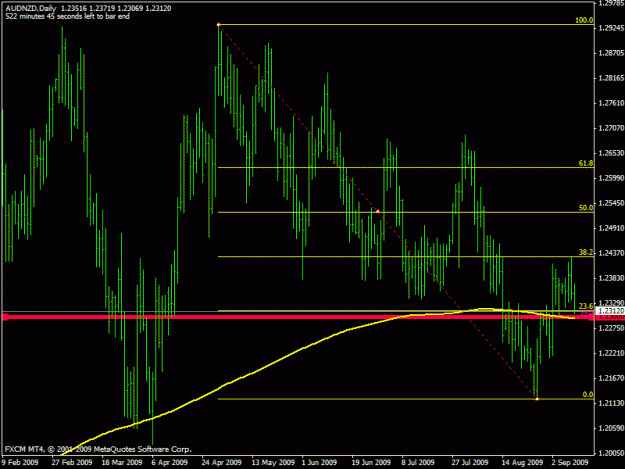Click the 27 Jul 2009 date label
625x469 pixels.
click(x=470, y=462)
